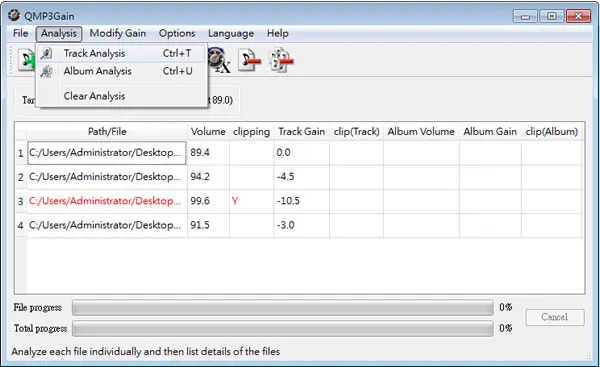Viewport: 600px width, 367px height.
Task: Click the Cancel button
Action: point(555,317)
